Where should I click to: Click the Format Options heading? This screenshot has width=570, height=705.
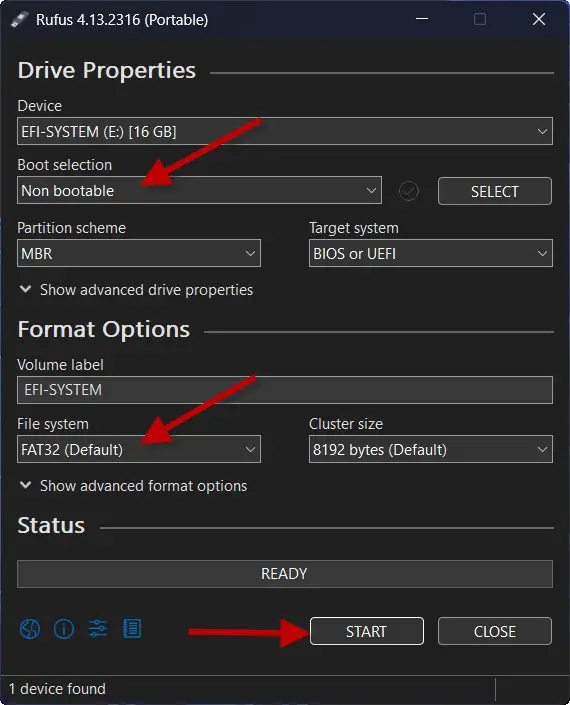[x=104, y=330]
